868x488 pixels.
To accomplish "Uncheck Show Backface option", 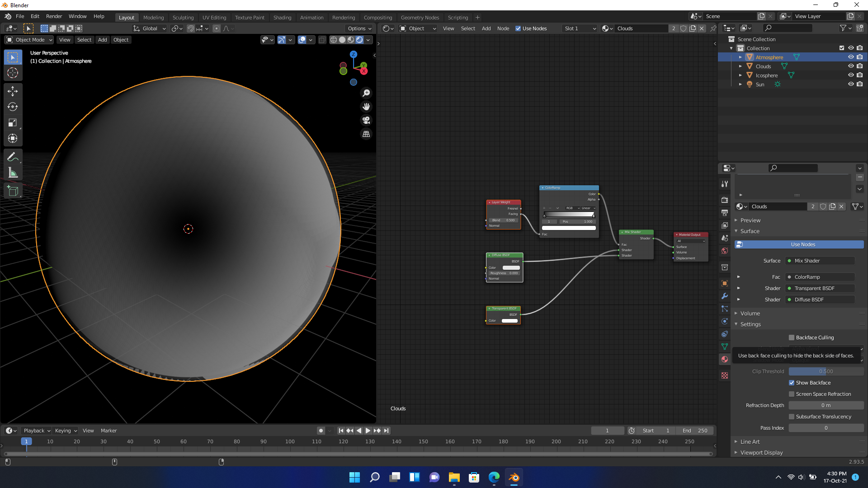I will tap(792, 383).
